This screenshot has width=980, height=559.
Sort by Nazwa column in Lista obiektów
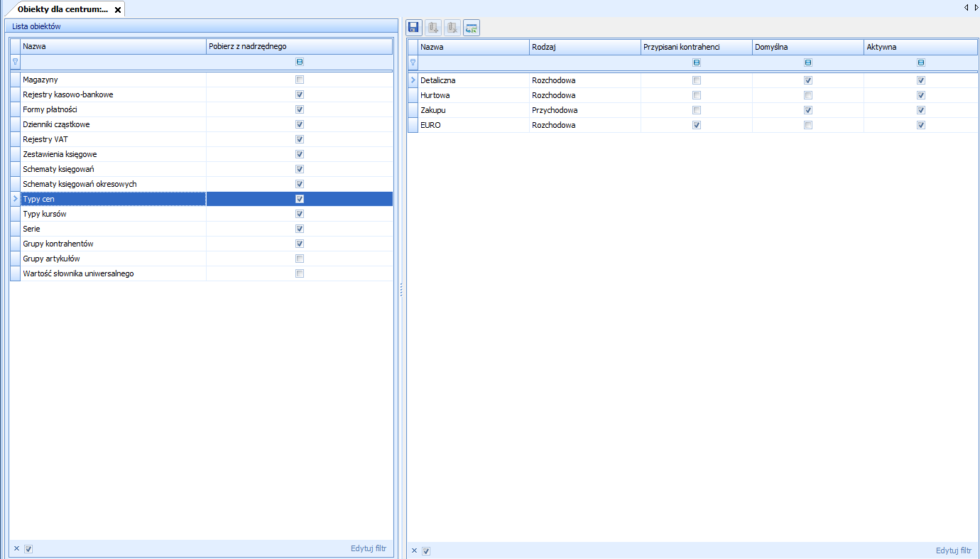click(x=113, y=46)
